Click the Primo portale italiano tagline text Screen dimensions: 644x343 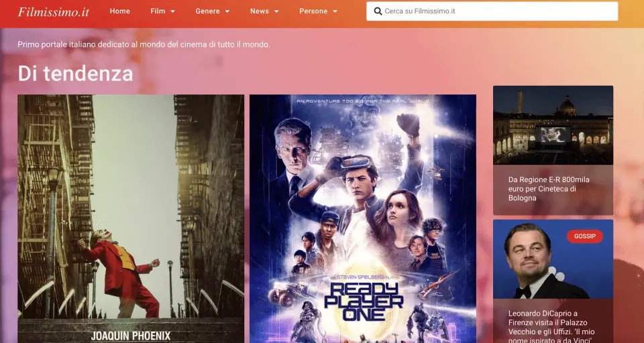pyautogui.click(x=144, y=44)
